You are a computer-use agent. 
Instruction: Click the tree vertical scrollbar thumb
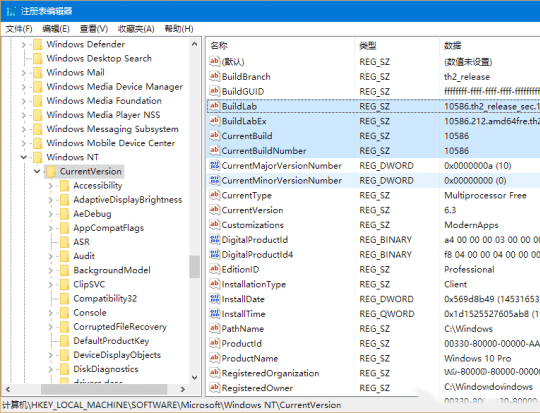pos(194,267)
